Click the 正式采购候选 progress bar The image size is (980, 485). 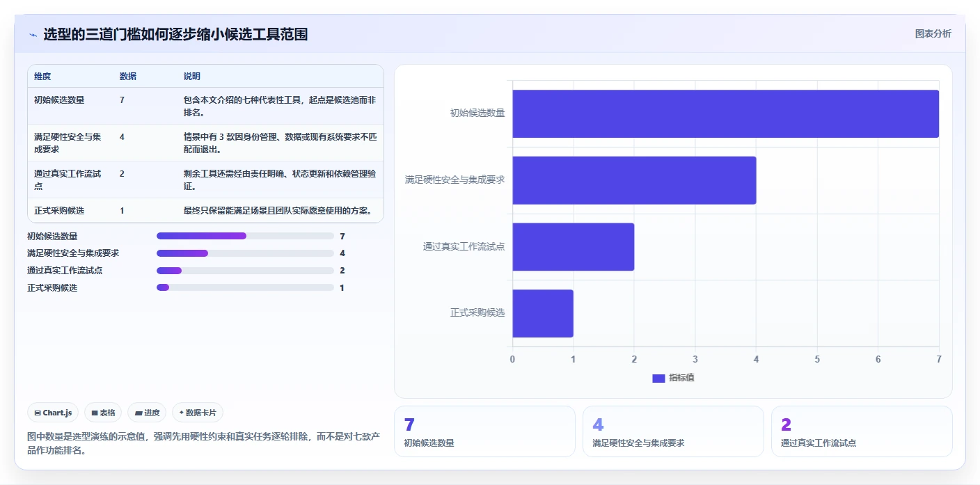(245, 287)
